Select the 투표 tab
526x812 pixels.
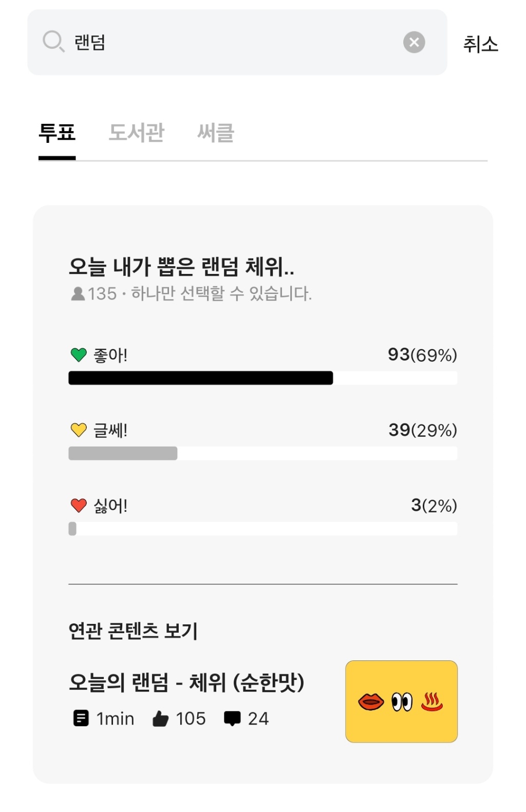click(x=57, y=133)
